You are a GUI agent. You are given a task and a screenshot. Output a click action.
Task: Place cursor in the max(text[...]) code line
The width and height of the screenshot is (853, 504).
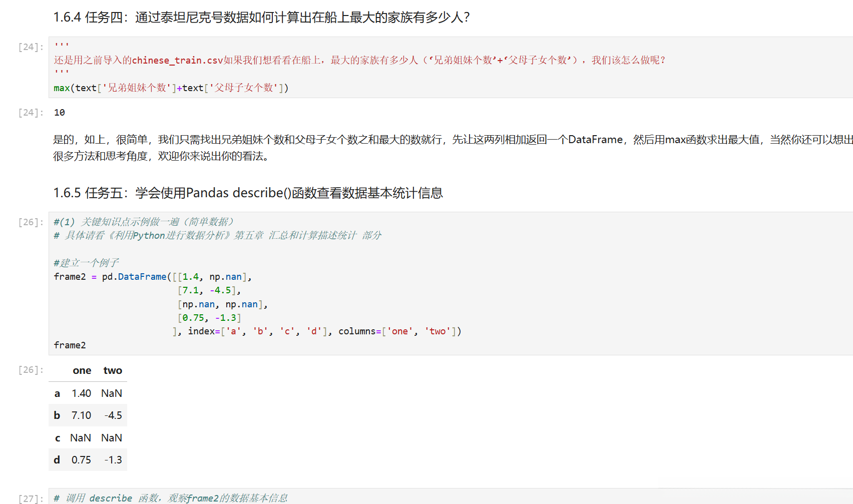[x=171, y=88]
